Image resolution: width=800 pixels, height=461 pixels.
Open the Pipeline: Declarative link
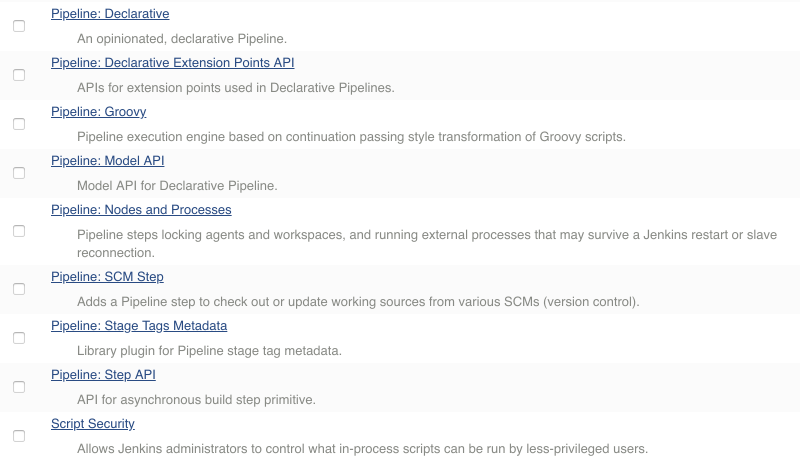click(x=110, y=14)
